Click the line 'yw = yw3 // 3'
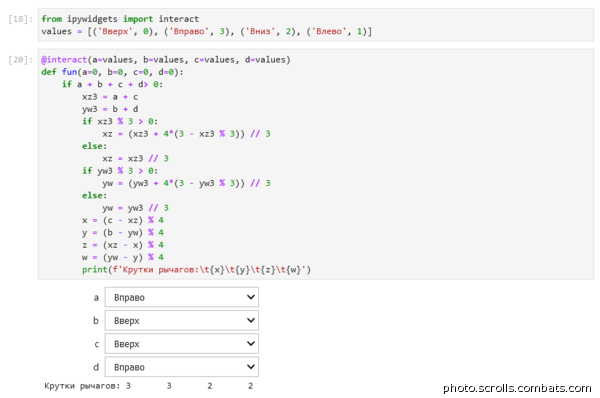Image resolution: width=600 pixels, height=398 pixels. (x=135, y=208)
